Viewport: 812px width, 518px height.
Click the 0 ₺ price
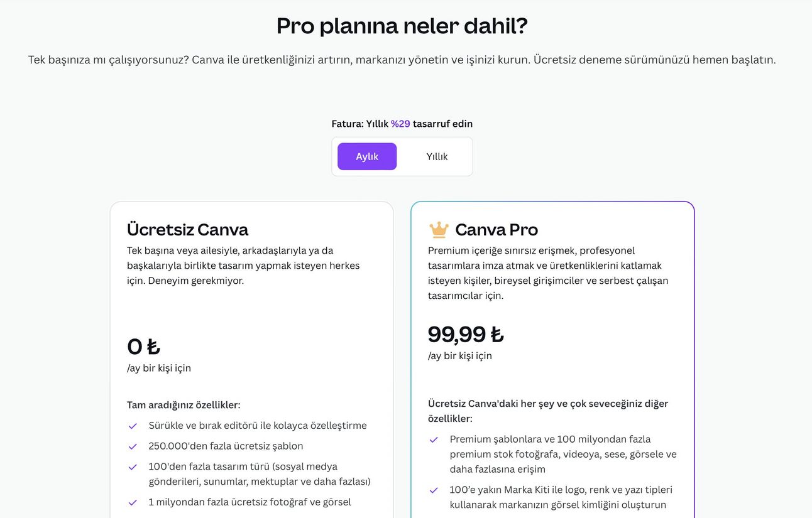(x=143, y=347)
